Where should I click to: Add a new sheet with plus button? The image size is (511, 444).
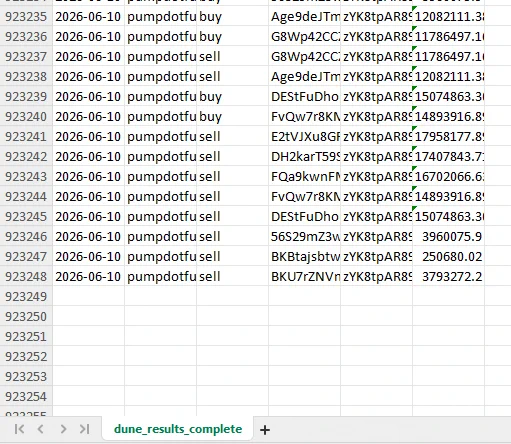coord(265,430)
